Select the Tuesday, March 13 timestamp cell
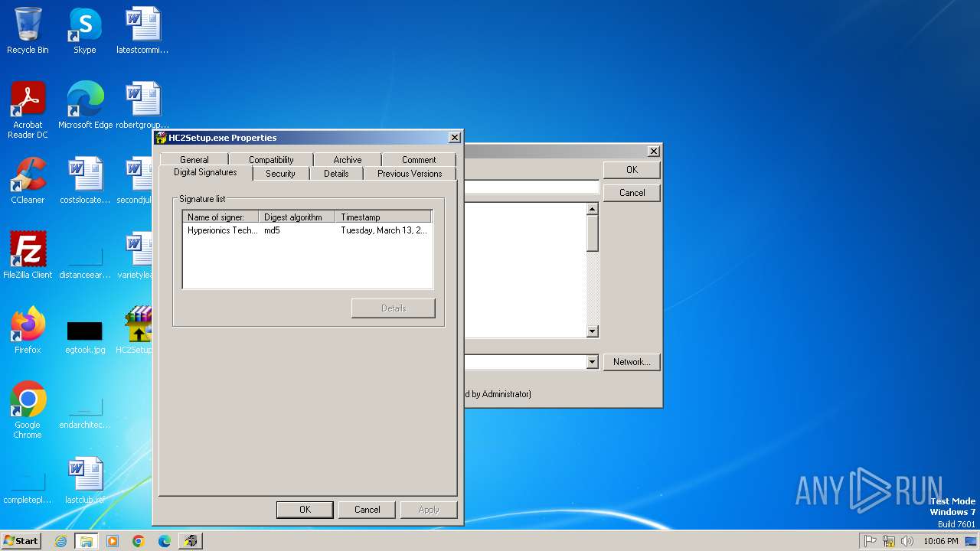The image size is (980, 551). (384, 230)
